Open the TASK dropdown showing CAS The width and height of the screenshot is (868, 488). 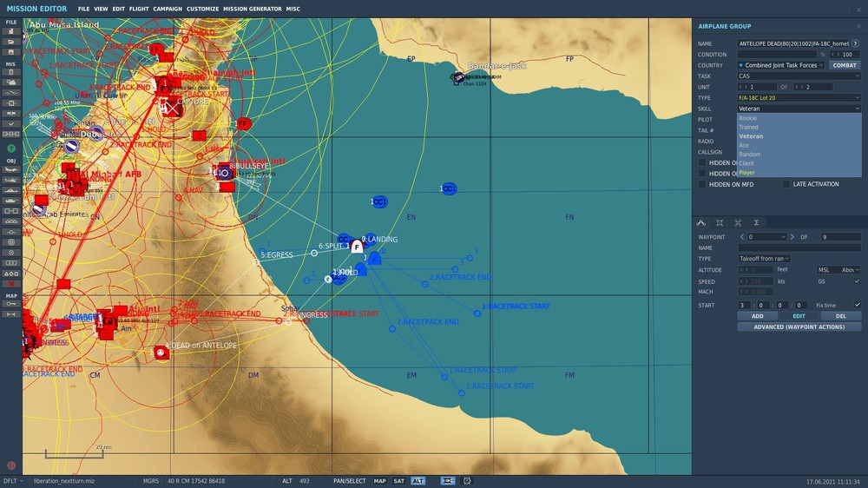[x=799, y=76]
